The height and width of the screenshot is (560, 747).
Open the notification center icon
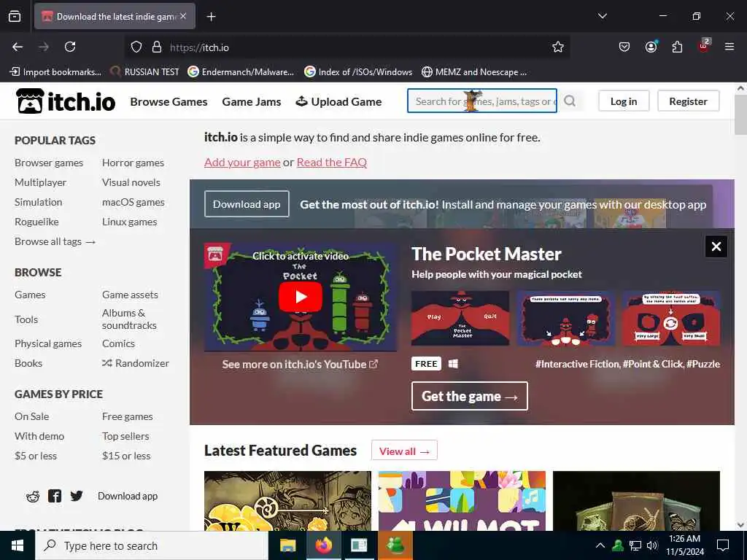click(723, 545)
